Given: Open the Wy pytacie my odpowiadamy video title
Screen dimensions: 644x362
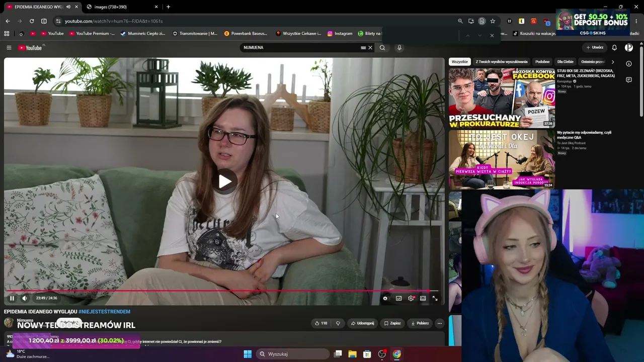Looking at the screenshot, I should 584,135.
